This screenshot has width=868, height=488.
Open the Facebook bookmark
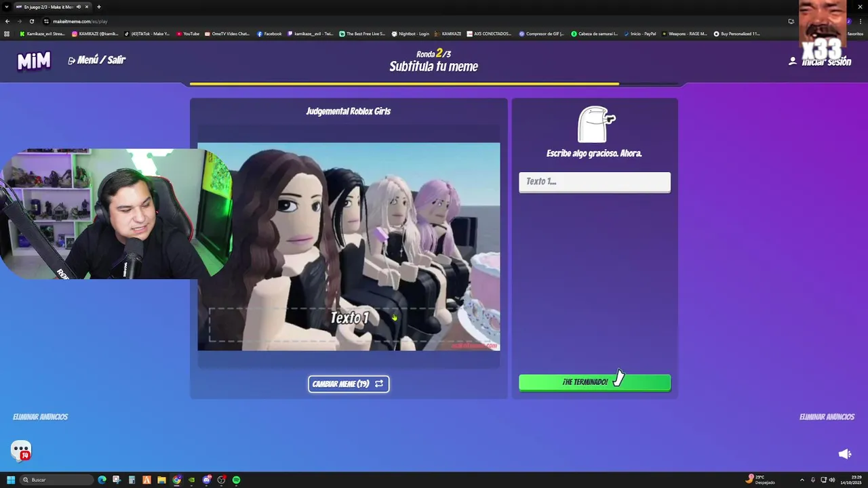tap(269, 33)
